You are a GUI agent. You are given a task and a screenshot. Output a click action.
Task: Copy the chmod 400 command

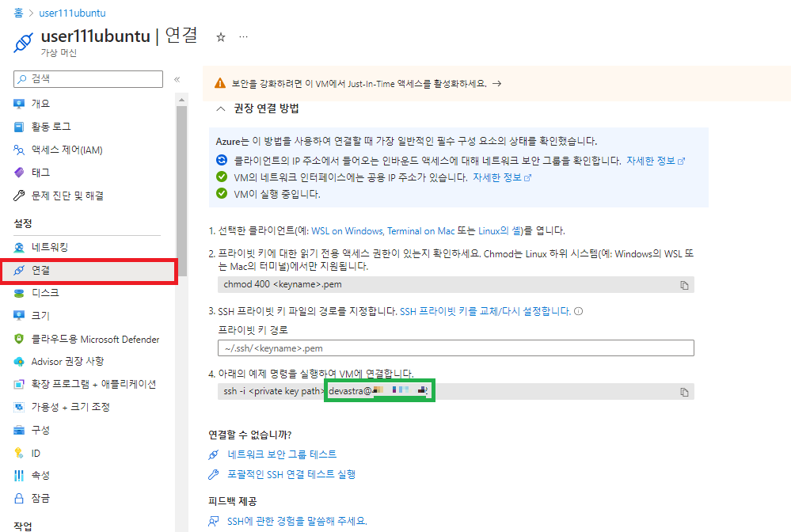(684, 285)
